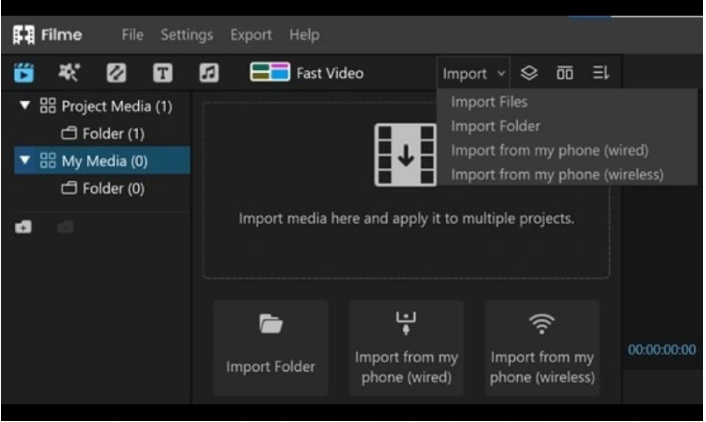Select the Media library clapperboard tab

24,73
